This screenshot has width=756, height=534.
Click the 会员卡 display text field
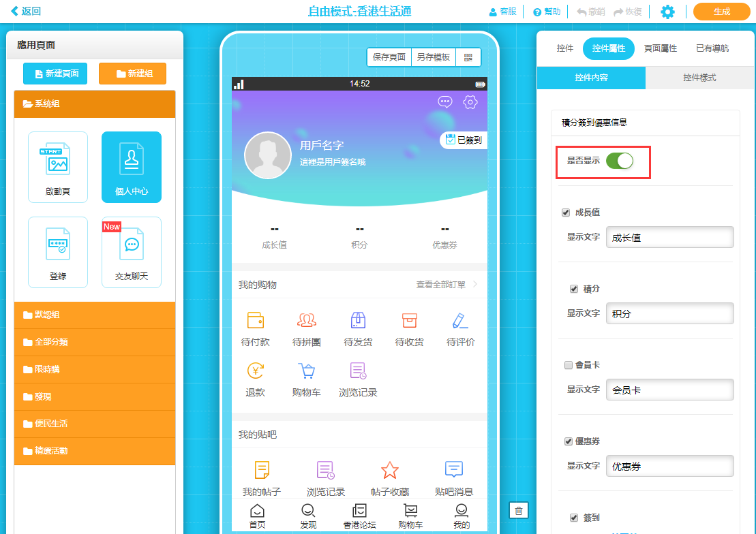(669, 390)
